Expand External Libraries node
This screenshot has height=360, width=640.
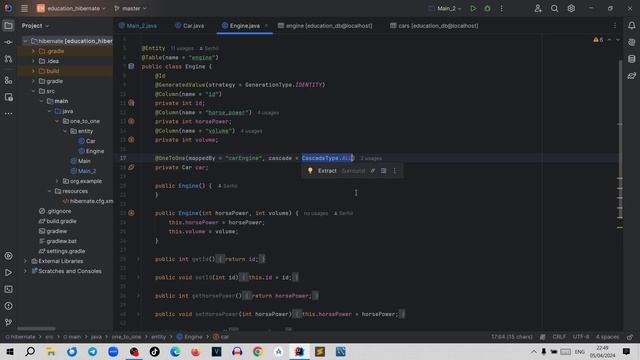25,261
